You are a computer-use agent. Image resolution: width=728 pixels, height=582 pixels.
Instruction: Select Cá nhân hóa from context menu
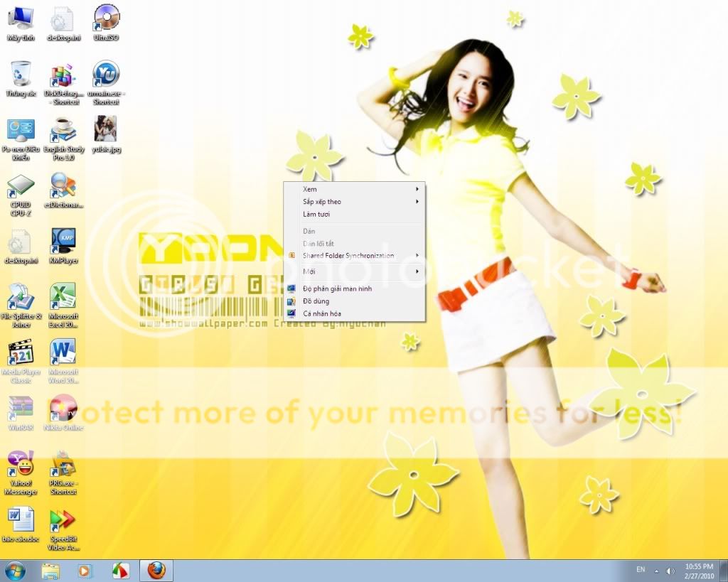point(322,313)
